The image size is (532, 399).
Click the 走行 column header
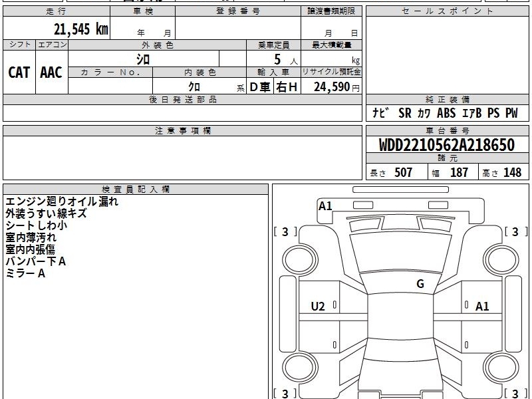[x=57, y=11]
